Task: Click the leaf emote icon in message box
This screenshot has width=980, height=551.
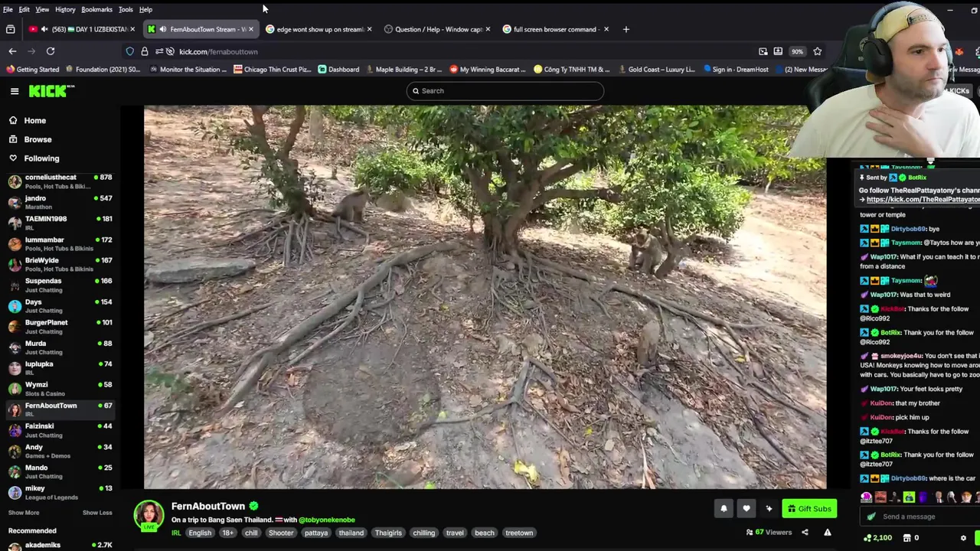Action: [x=871, y=517]
